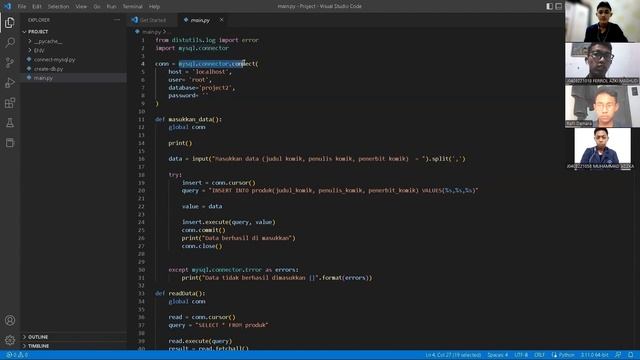
Task: Open the Accounts menu icon
Action: coord(10,320)
